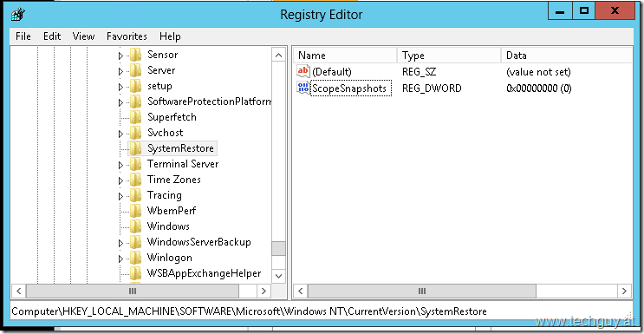Click the Sensor folder icon

pos(135,55)
